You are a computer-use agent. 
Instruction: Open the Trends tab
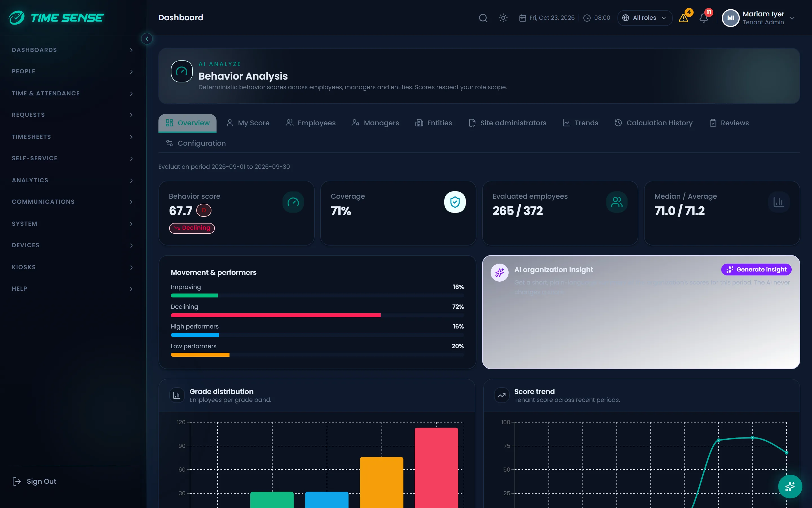point(580,123)
